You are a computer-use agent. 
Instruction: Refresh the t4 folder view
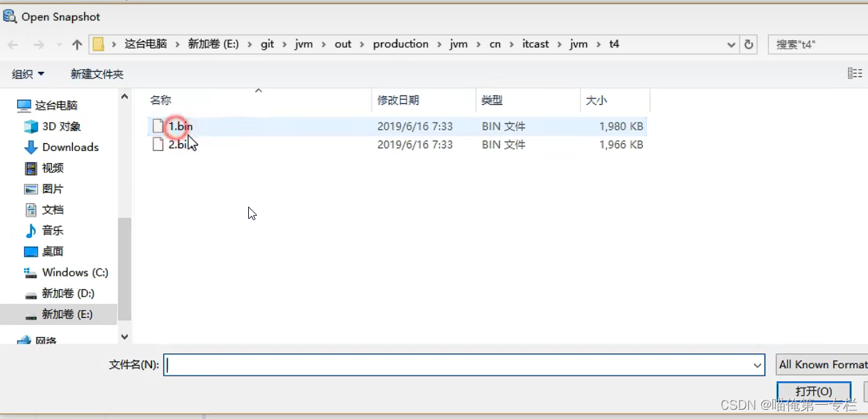point(749,44)
